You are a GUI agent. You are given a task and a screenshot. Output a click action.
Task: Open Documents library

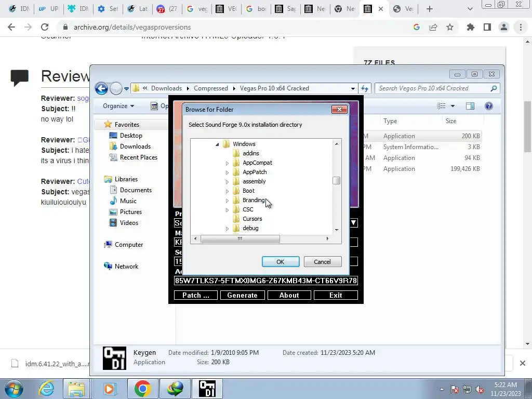[136, 190]
